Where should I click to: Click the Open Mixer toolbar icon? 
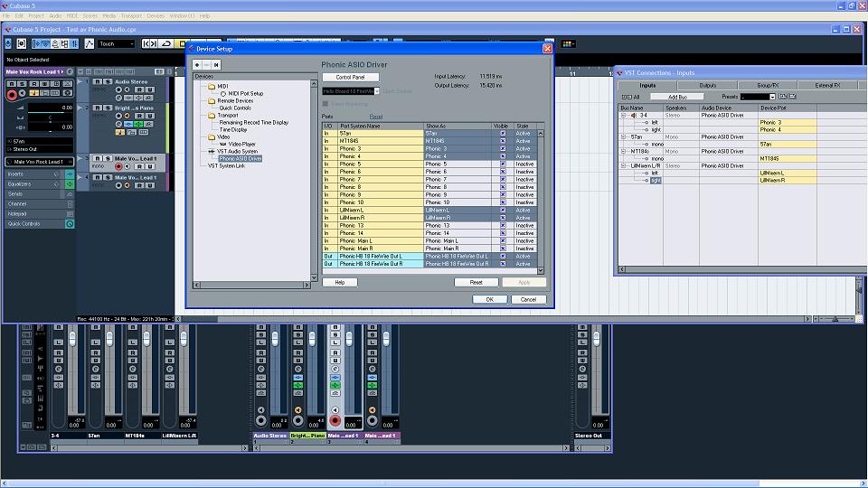pyautogui.click(x=74, y=43)
